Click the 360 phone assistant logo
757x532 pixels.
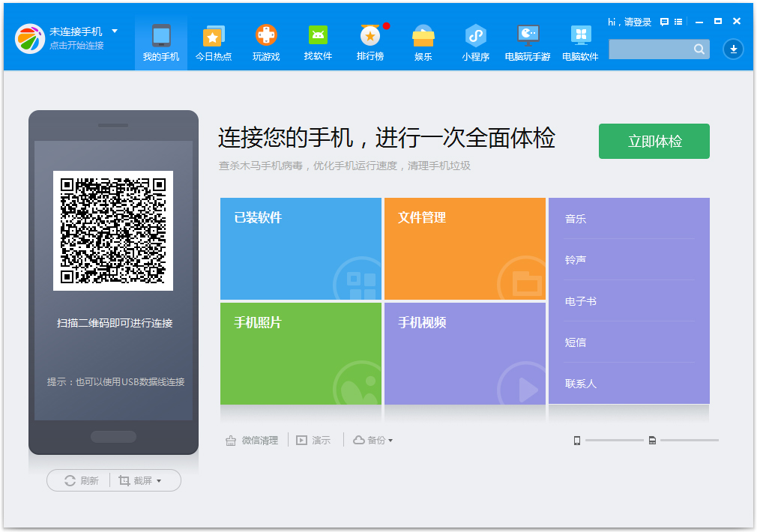pos(30,39)
